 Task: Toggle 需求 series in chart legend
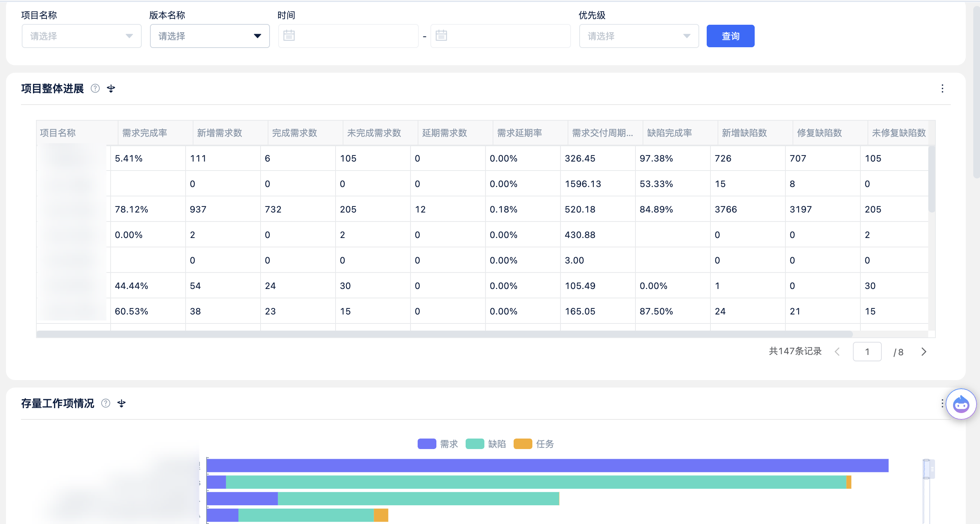[x=438, y=444]
